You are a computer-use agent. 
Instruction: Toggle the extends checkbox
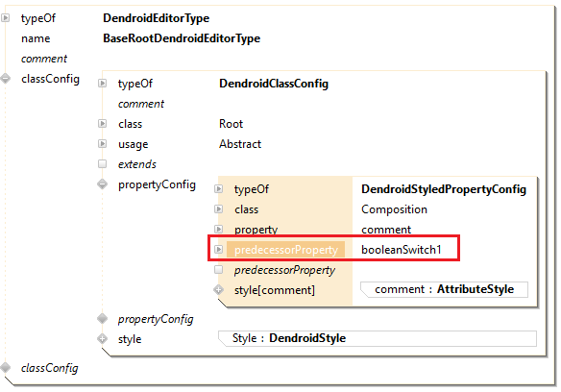(103, 164)
